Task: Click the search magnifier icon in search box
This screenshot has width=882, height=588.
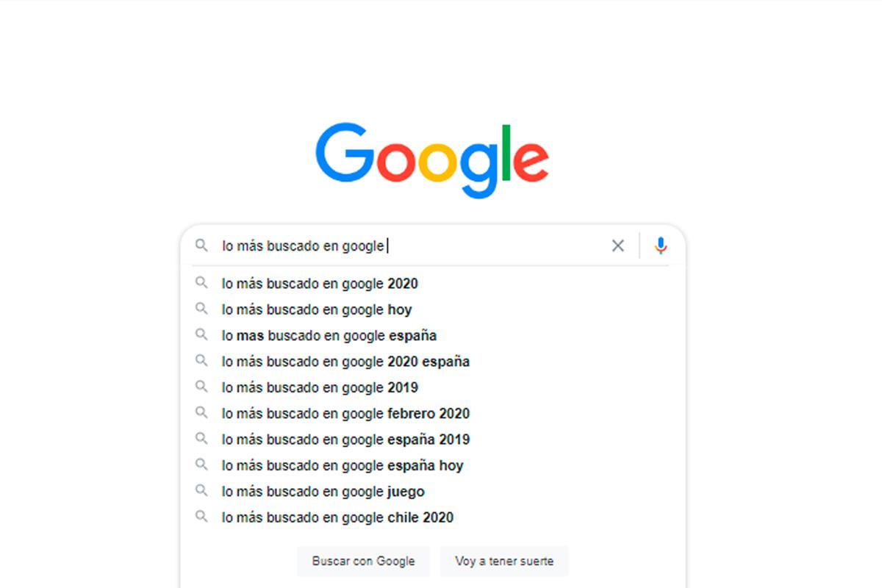Action: 201,245
